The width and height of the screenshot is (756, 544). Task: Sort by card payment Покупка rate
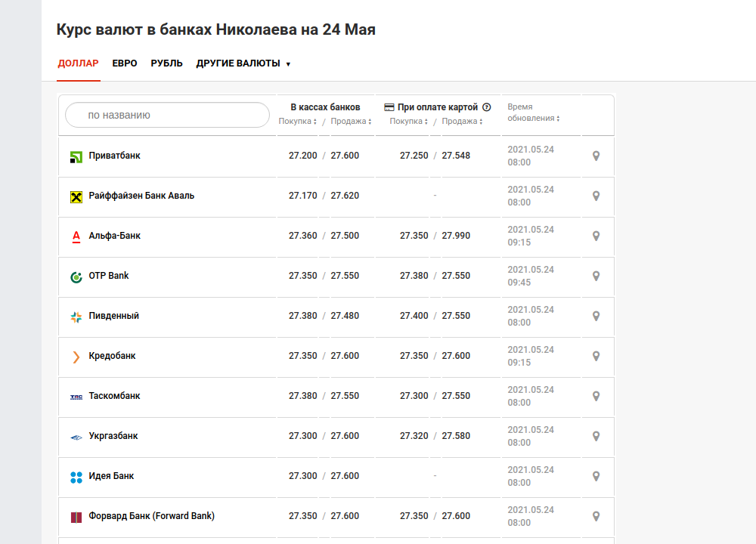(409, 121)
